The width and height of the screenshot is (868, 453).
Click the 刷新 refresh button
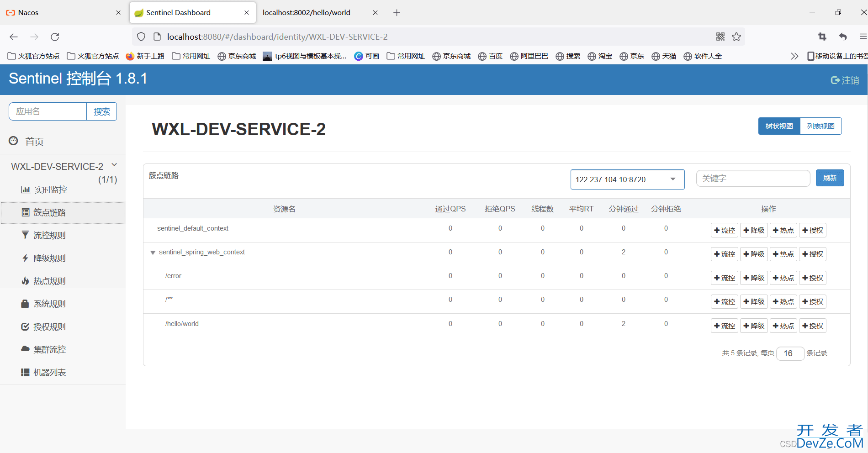830,178
